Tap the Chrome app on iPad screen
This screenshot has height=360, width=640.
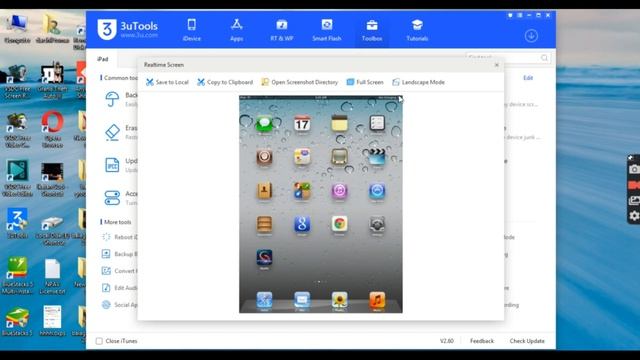[x=339, y=224]
